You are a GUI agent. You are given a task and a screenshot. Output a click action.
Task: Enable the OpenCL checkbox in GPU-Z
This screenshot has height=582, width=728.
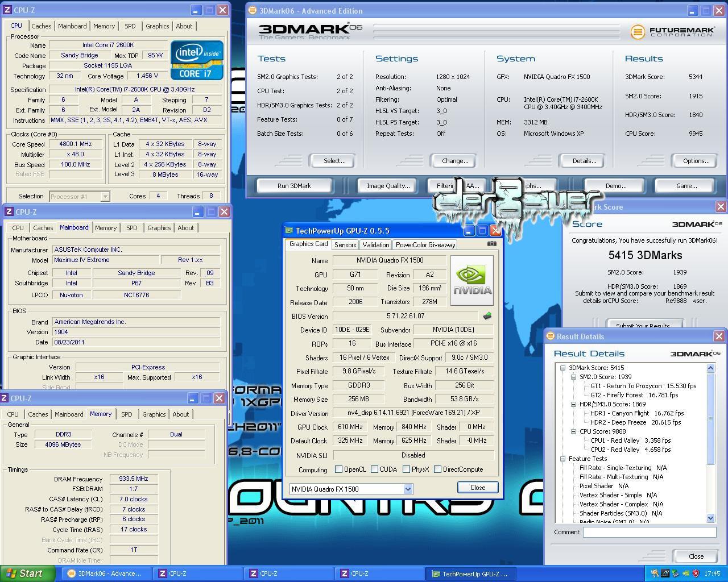pyautogui.click(x=338, y=469)
